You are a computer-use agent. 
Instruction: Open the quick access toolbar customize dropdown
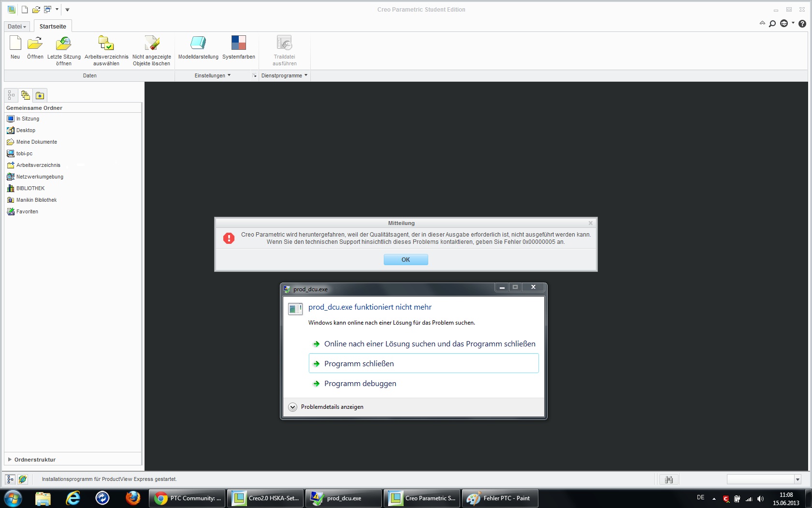point(67,9)
